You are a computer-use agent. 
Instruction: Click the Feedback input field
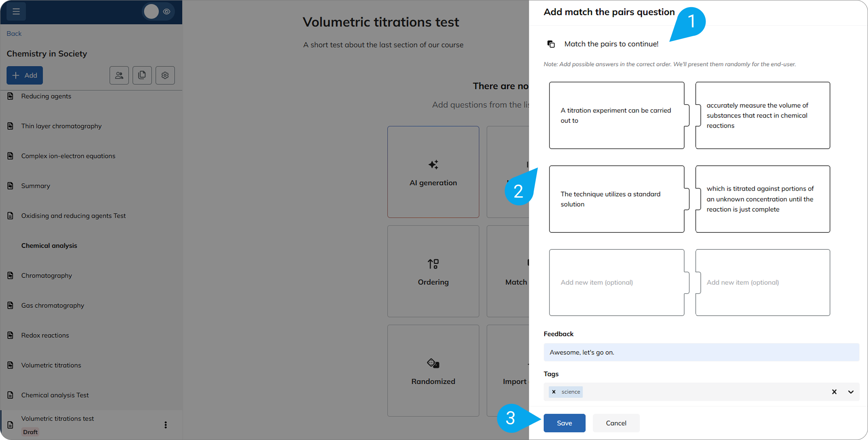(701, 352)
